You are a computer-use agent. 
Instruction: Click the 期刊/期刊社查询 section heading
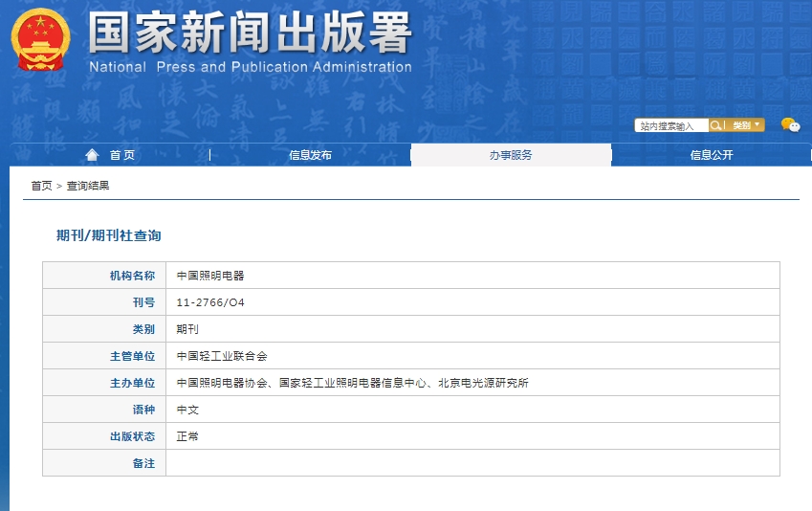[108, 235]
